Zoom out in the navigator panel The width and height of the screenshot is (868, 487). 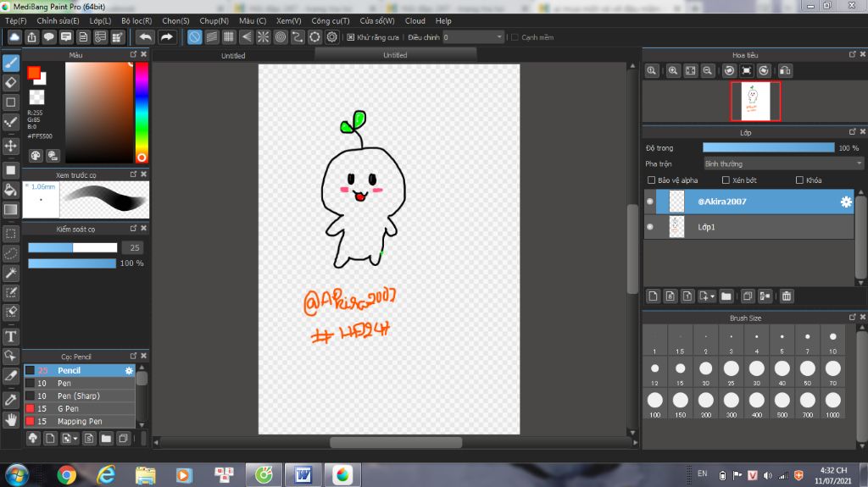(x=708, y=71)
